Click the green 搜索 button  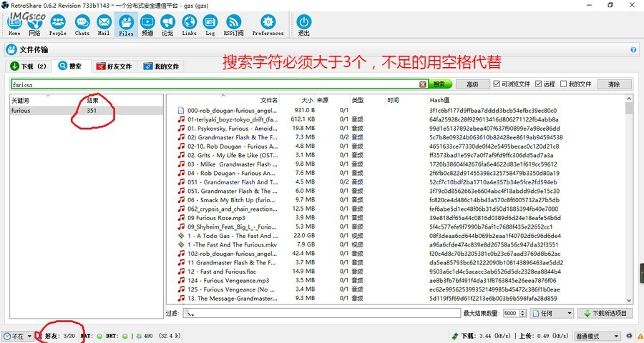click(440, 84)
